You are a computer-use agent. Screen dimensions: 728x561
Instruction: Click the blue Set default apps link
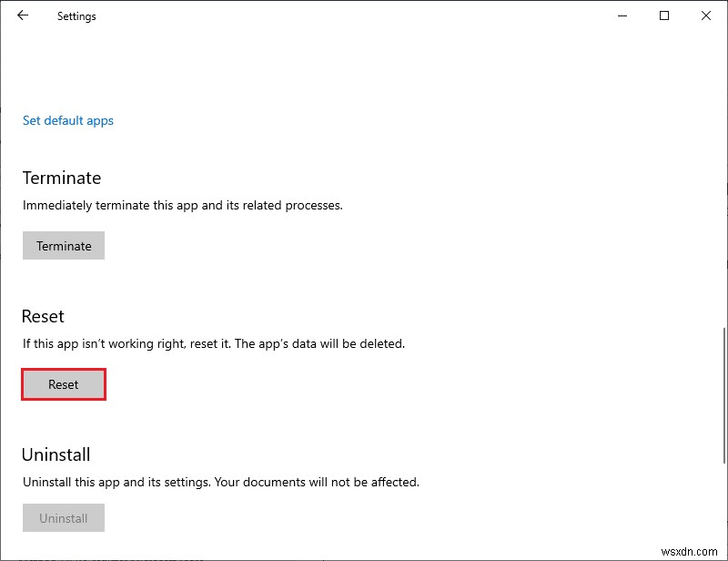point(67,120)
